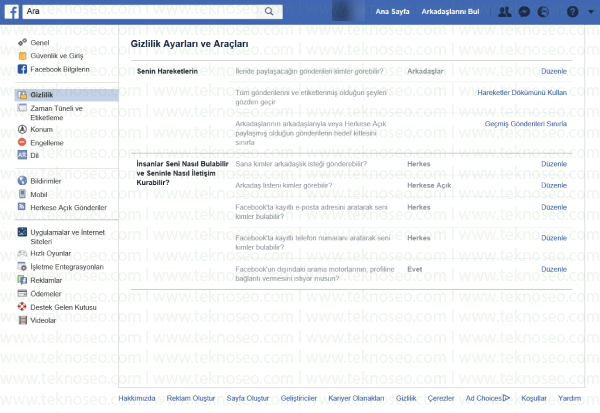Click the Herkese Açık Gönderiler feed icon

(22, 207)
